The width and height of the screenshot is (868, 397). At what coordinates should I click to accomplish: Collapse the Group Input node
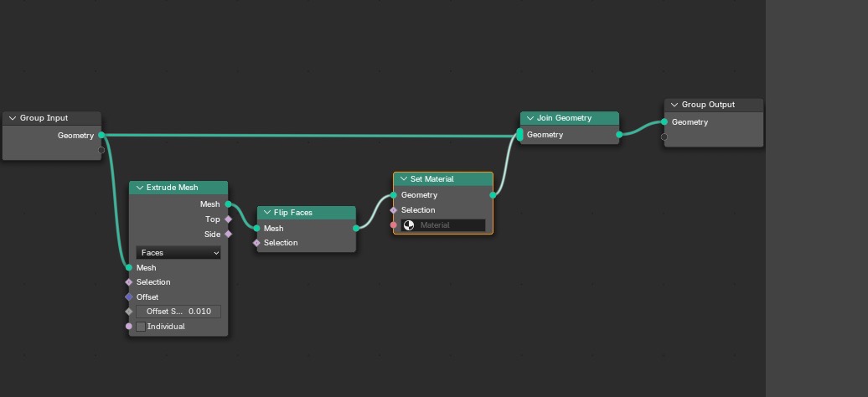click(13, 118)
